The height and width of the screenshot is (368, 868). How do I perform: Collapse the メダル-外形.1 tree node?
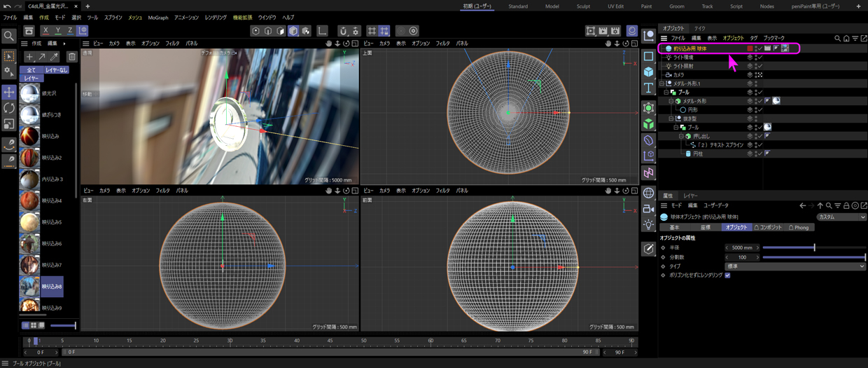(660, 83)
